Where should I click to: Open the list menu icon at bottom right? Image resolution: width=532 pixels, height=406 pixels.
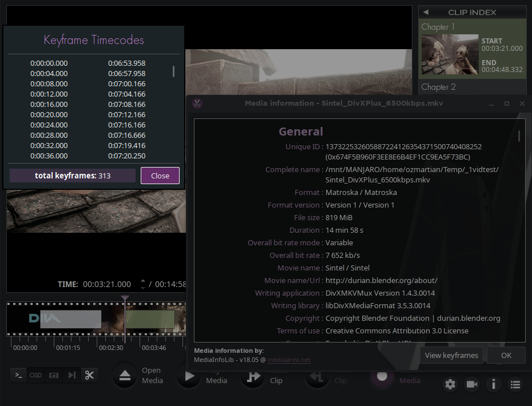(515, 384)
